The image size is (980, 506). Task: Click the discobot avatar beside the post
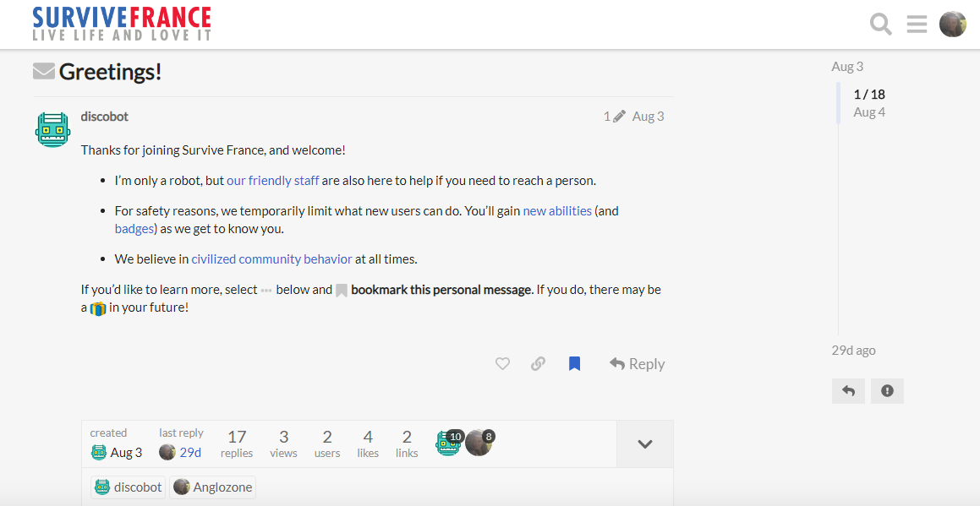point(52,129)
